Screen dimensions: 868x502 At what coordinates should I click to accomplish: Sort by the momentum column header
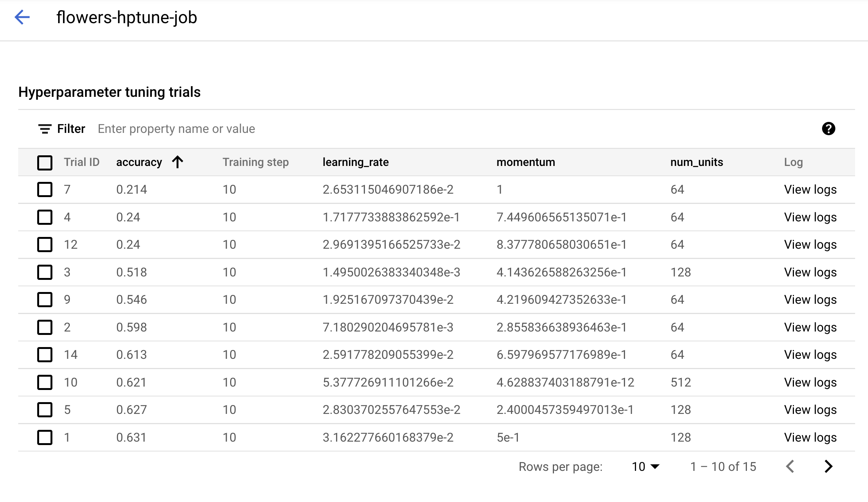(x=526, y=162)
